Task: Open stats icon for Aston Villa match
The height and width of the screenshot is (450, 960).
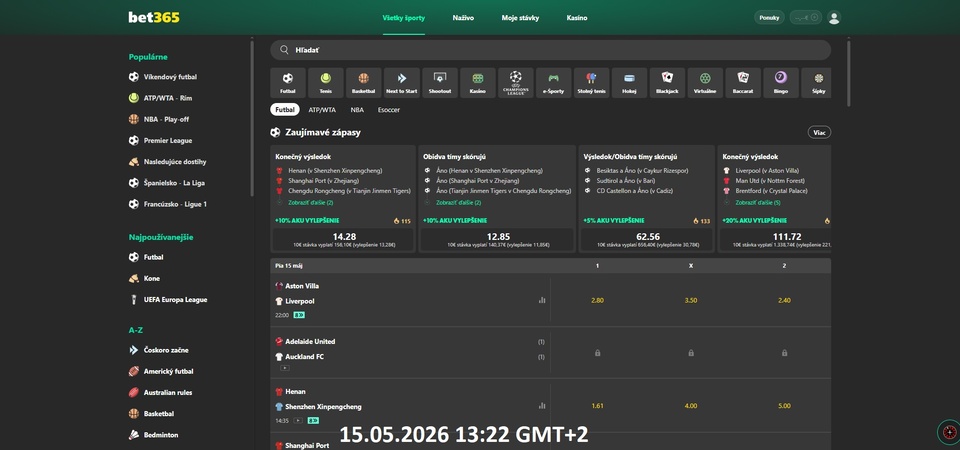Action: point(542,300)
